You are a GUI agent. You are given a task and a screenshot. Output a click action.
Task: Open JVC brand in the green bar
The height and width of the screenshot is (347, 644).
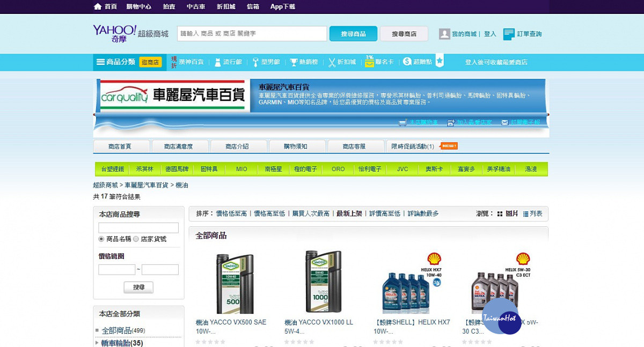(x=402, y=169)
